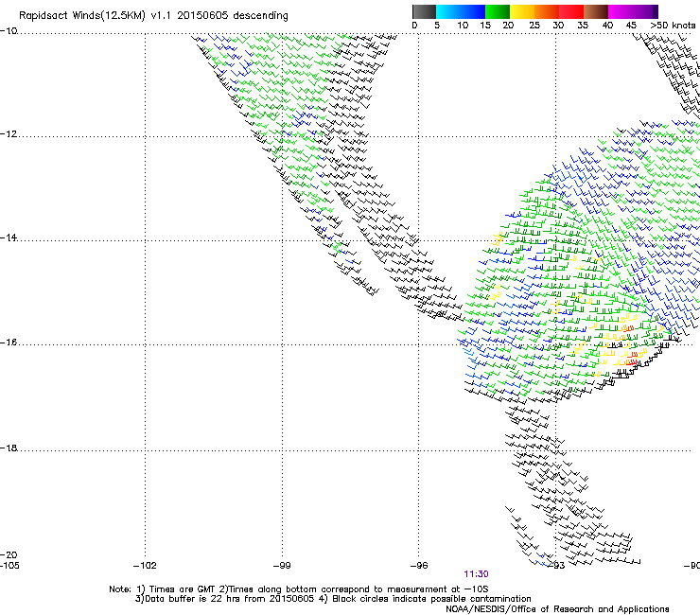The width and height of the screenshot is (700, 615).
Task: Click the 'Data buffer is 22 hrs' note line
Action: point(333,599)
